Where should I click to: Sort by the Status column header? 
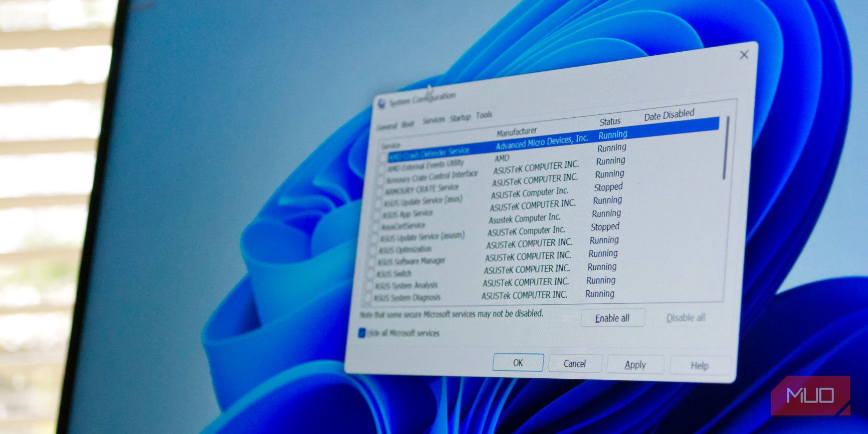pos(610,122)
